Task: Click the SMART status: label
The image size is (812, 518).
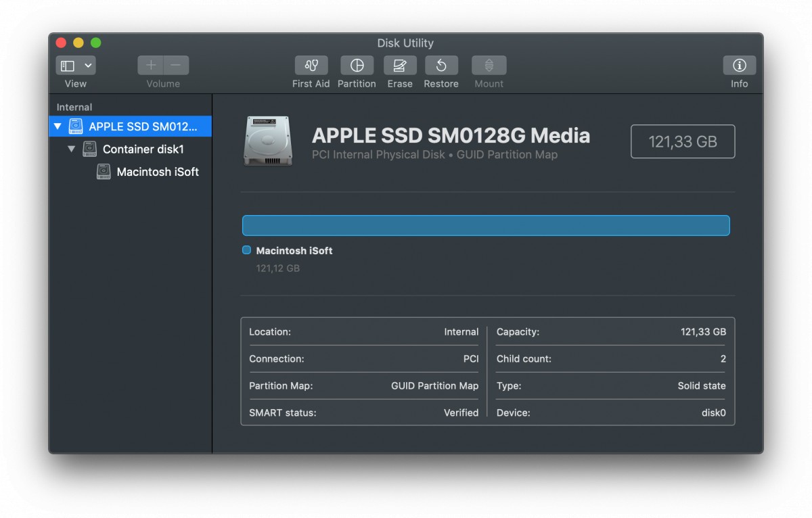Action: pyautogui.click(x=282, y=413)
